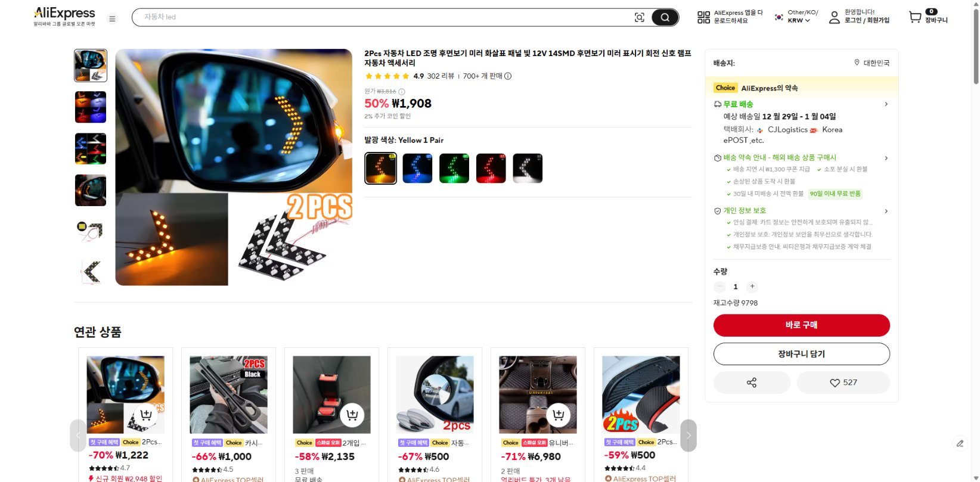This screenshot has width=980, height=482.
Task: Click the image search camera icon
Action: 639,17
